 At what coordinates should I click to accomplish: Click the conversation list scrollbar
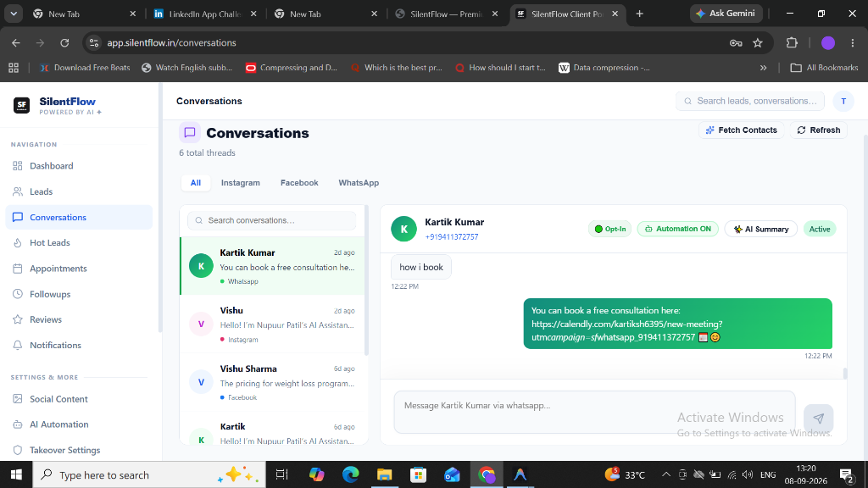[366, 281]
